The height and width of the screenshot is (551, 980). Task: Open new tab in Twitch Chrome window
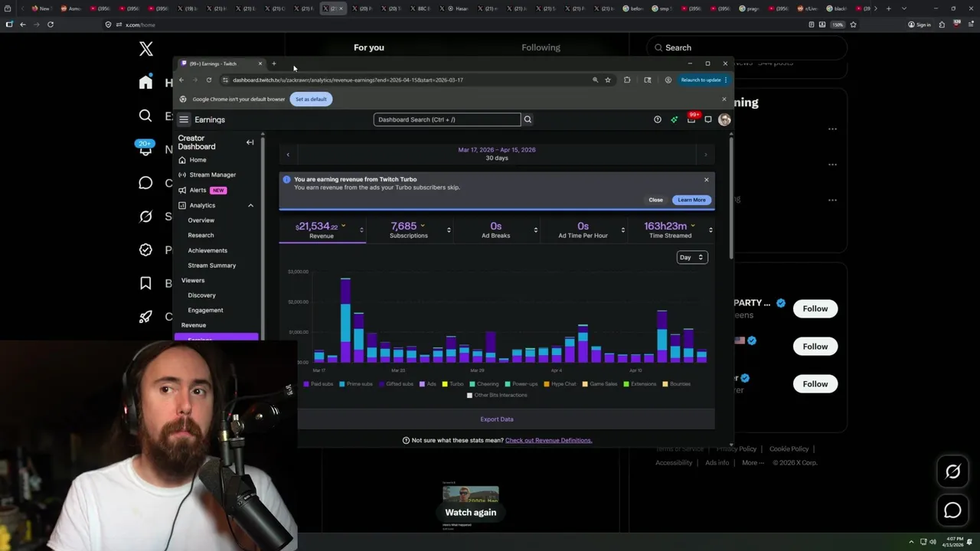[273, 64]
